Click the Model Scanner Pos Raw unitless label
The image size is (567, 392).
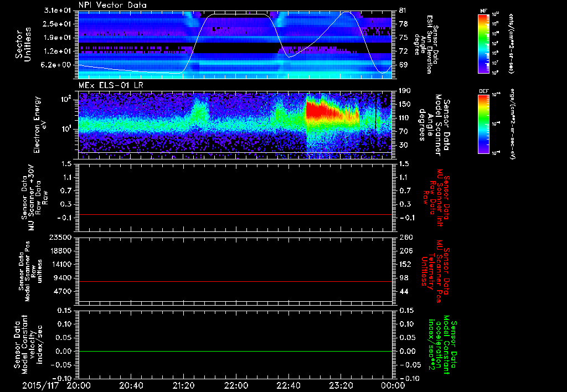click(30, 271)
